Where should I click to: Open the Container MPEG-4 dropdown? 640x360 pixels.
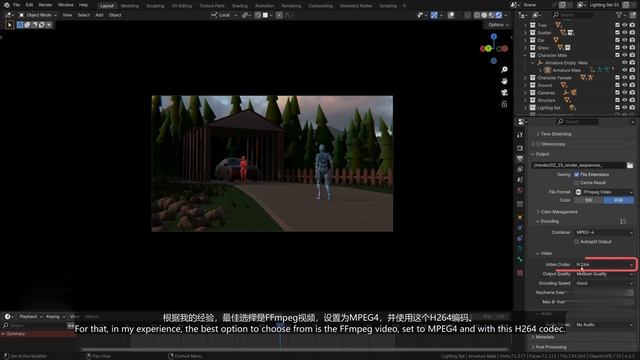[x=604, y=232]
